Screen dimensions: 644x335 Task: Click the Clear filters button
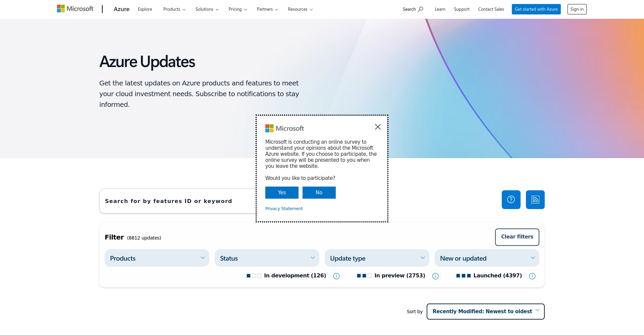517,237
